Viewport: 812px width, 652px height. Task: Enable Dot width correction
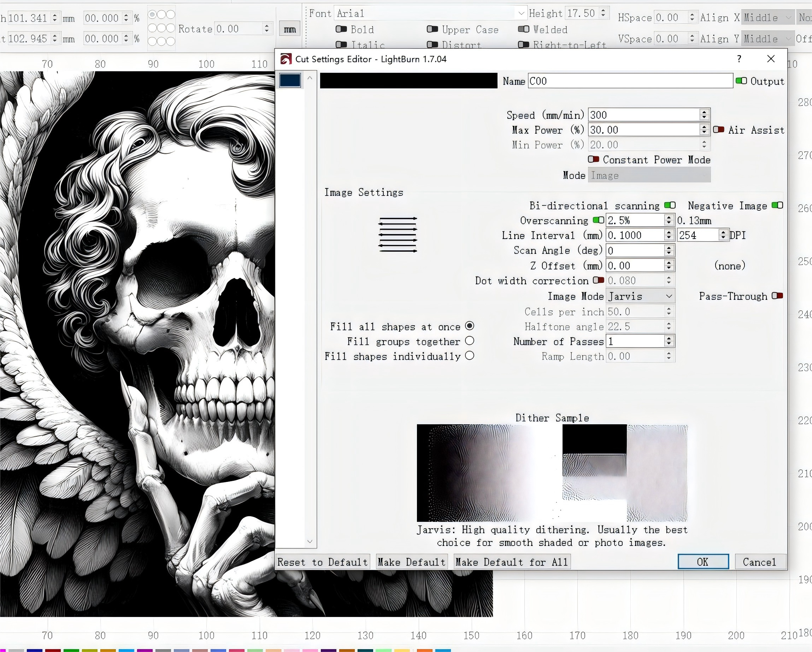pos(599,280)
